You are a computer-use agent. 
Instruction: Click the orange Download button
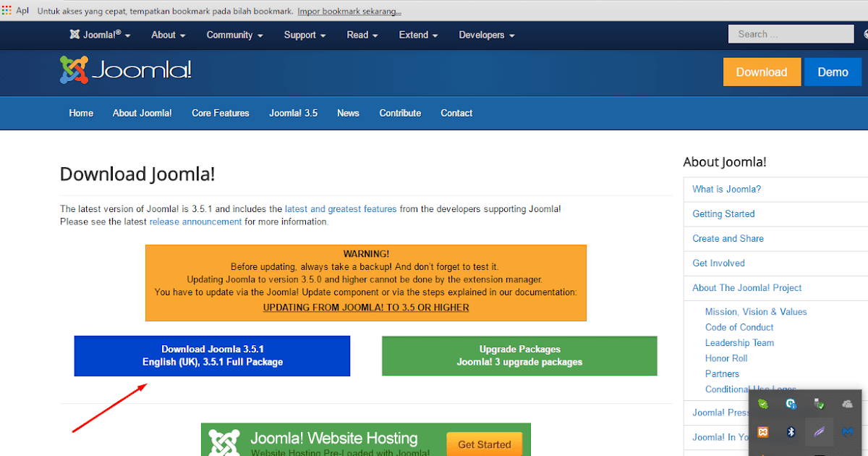click(x=762, y=72)
